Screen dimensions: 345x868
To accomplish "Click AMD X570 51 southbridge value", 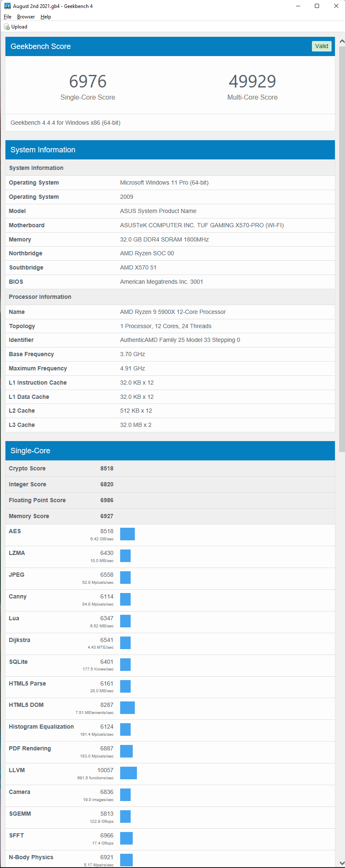I will [x=138, y=267].
